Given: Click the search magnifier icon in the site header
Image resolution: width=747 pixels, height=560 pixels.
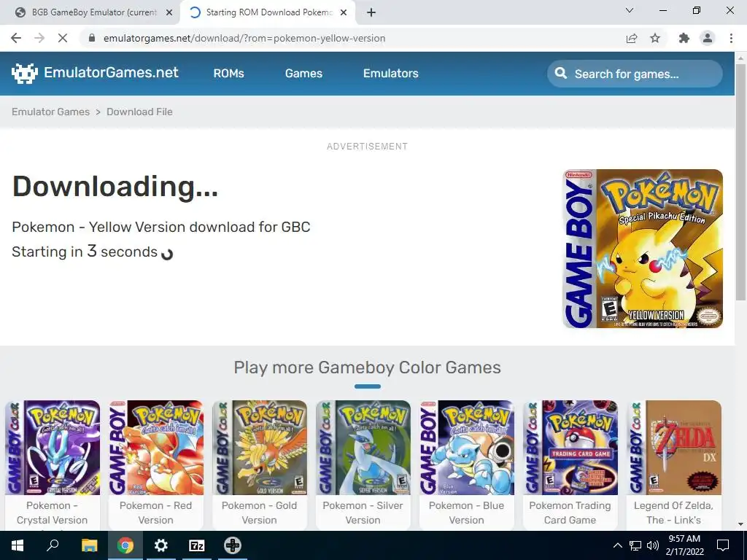Looking at the screenshot, I should click(561, 74).
